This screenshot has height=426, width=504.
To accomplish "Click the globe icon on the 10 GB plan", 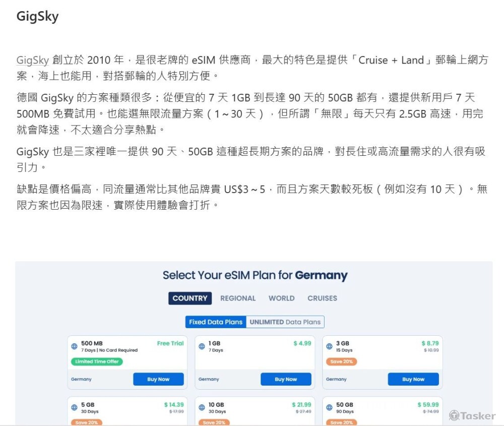I will [x=201, y=407].
